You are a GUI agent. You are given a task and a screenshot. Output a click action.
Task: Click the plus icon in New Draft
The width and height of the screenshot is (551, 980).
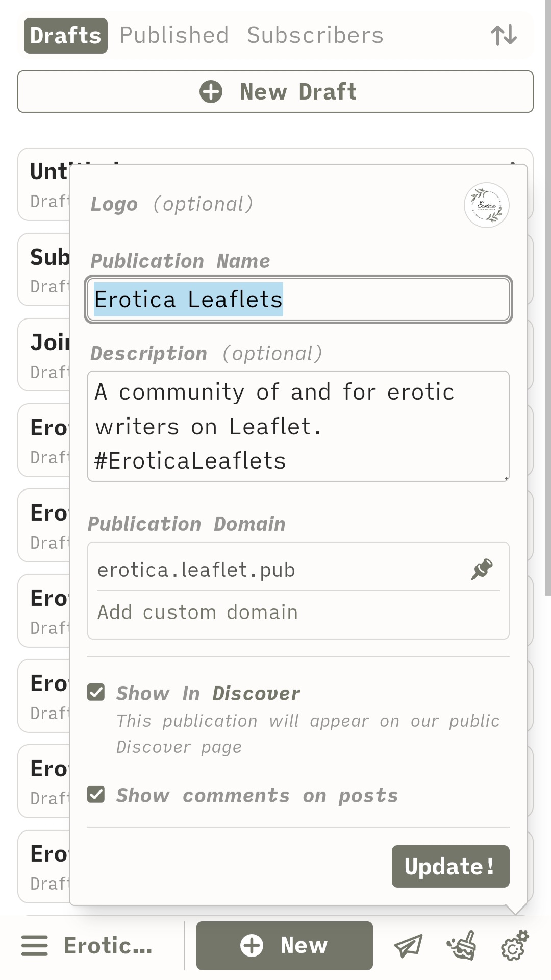211,92
